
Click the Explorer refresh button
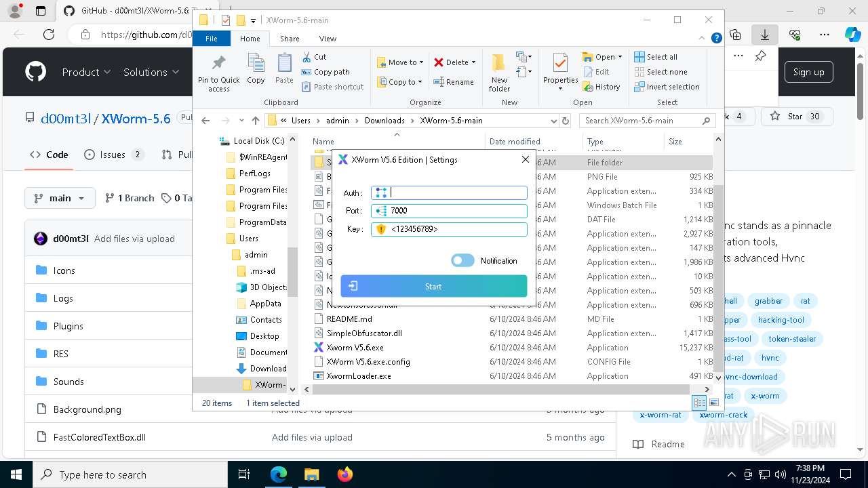566,121
